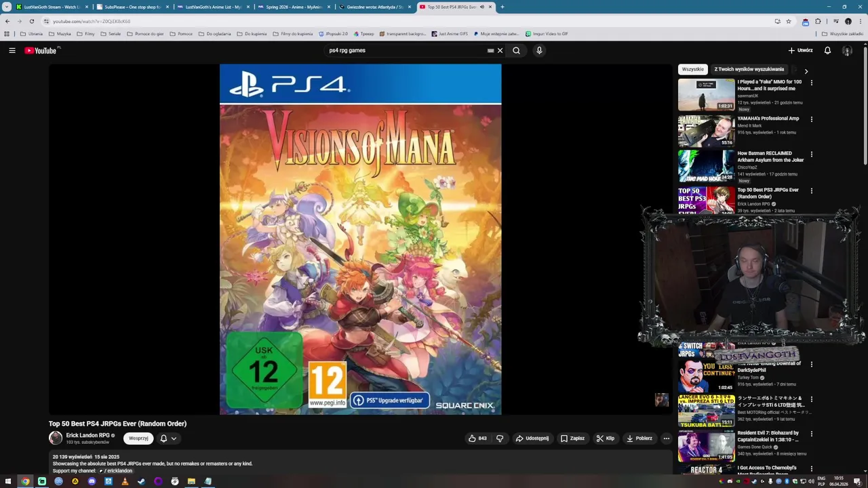This screenshot has height=488, width=868.
Task: Create a clip with 'Klip' button
Action: click(606, 439)
